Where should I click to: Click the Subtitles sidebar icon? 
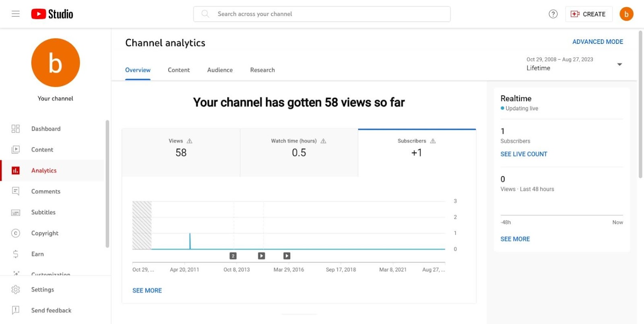[16, 213]
